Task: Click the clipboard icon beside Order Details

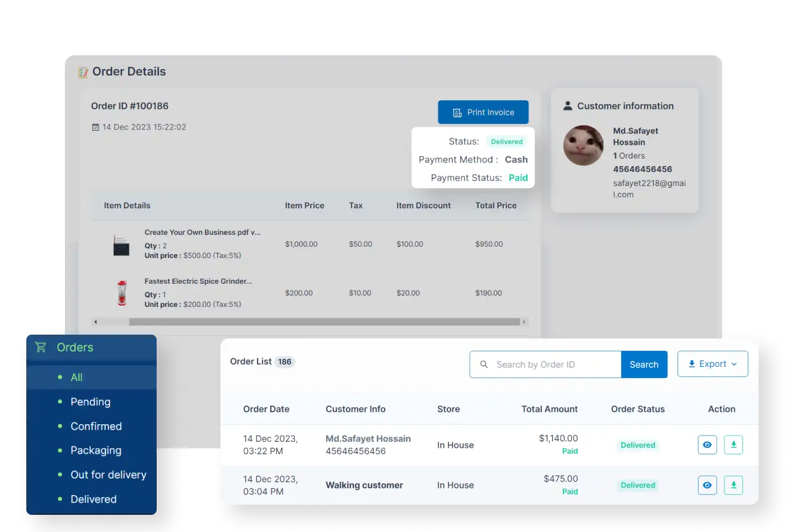Action: (x=83, y=71)
